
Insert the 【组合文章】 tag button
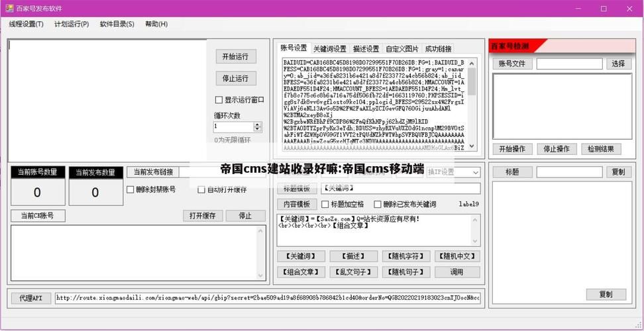coord(301,272)
